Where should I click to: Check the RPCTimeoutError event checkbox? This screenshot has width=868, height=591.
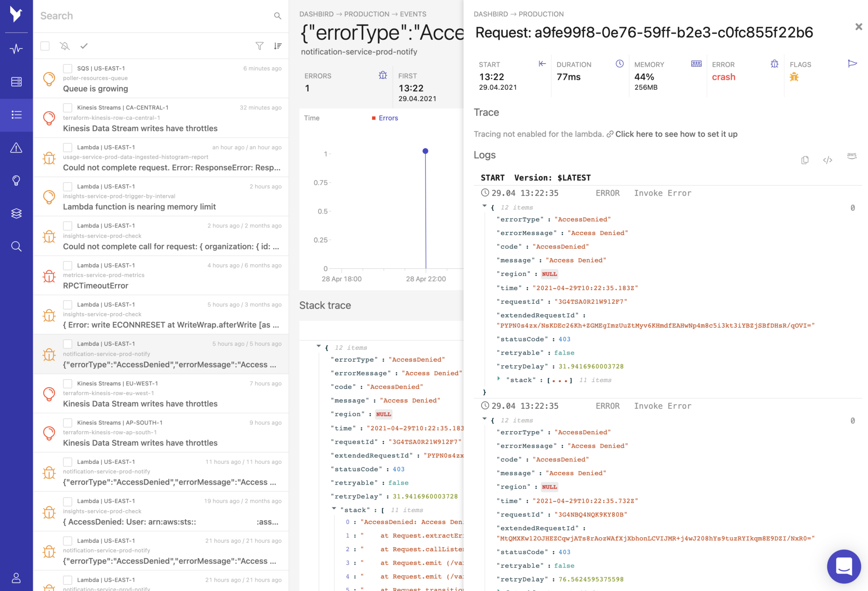[67, 265]
